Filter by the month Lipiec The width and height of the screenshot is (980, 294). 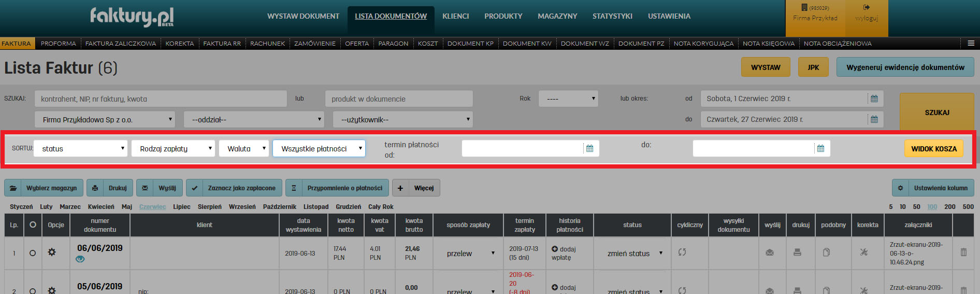[x=182, y=207]
